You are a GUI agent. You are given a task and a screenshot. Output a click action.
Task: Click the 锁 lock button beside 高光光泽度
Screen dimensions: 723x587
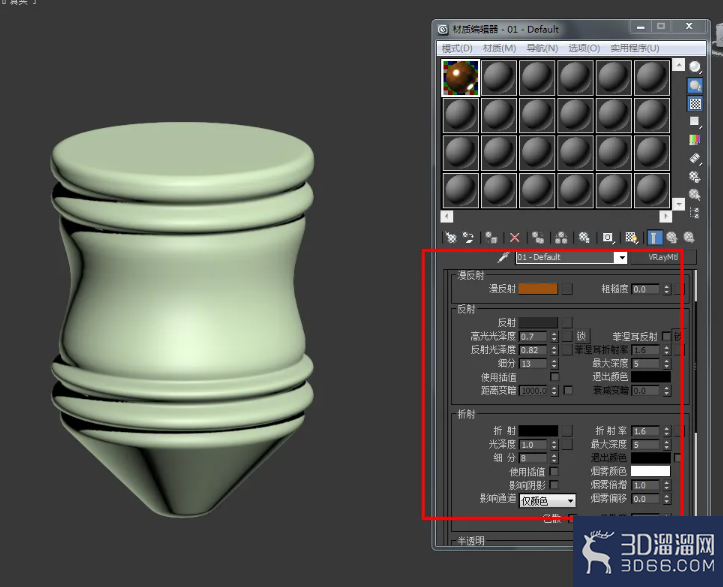pos(581,336)
